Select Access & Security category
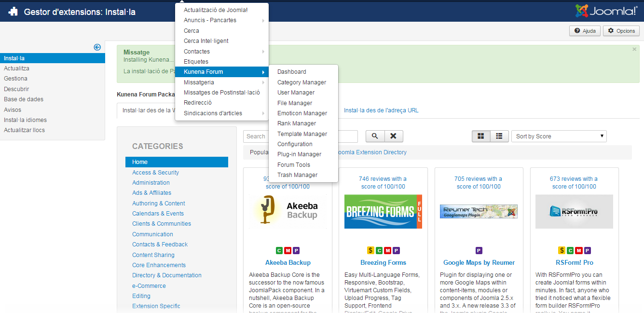 coord(155,173)
